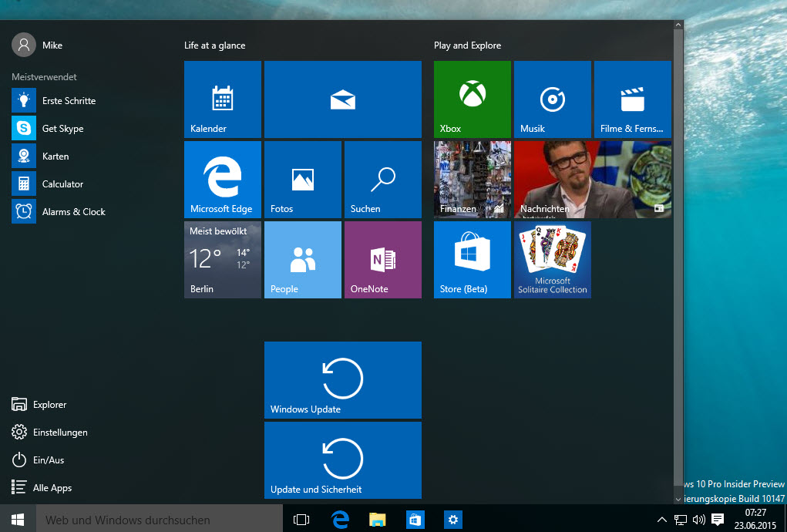Click the Windows Start button

(x=18, y=520)
